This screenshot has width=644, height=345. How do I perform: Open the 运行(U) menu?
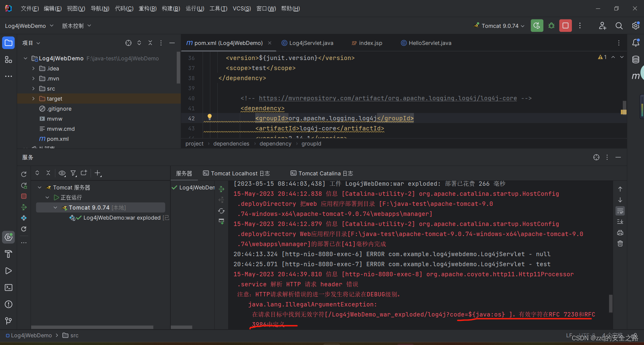point(195,8)
